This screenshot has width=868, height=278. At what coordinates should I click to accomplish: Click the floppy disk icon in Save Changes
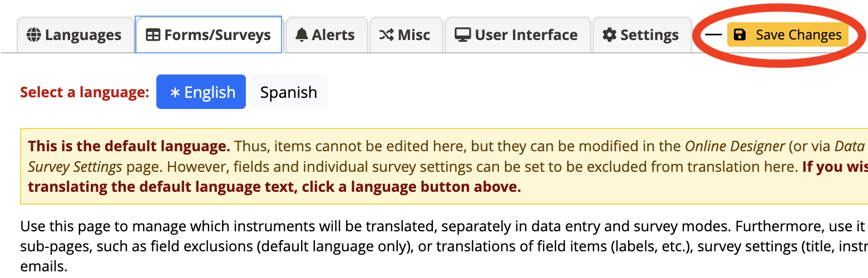pyautogui.click(x=740, y=35)
